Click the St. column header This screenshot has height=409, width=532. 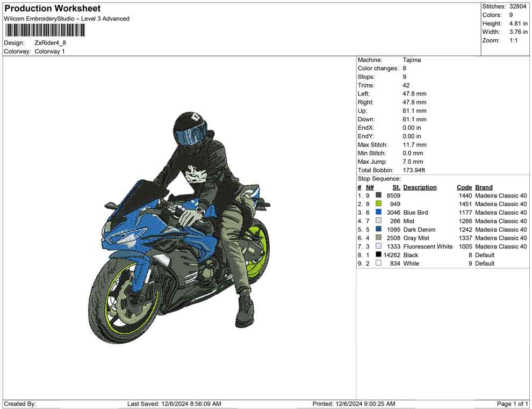coord(396,187)
